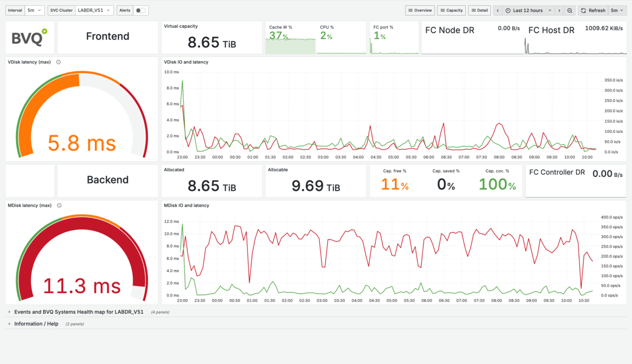
Task: Go to the previous time range with left arrow
Action: (498, 11)
